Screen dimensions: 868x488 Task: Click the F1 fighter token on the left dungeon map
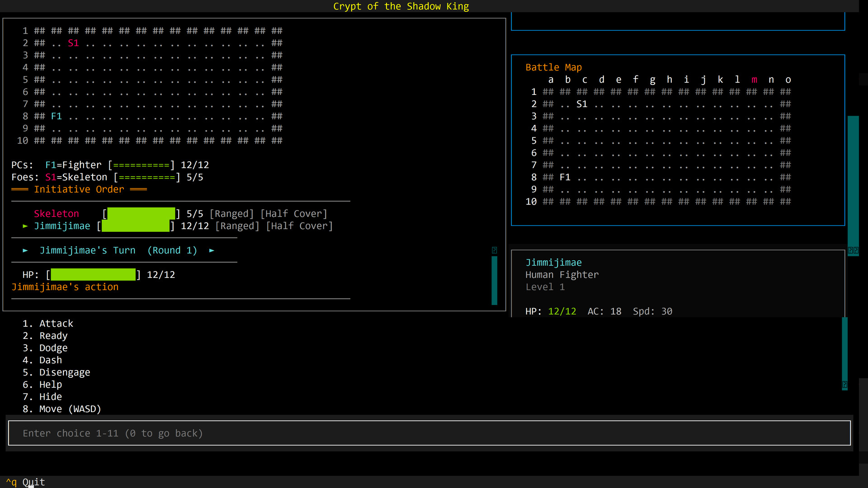tap(56, 116)
